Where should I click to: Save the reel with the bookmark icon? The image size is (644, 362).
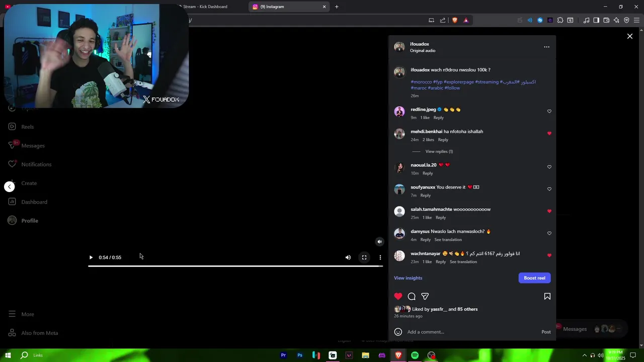[x=547, y=296]
